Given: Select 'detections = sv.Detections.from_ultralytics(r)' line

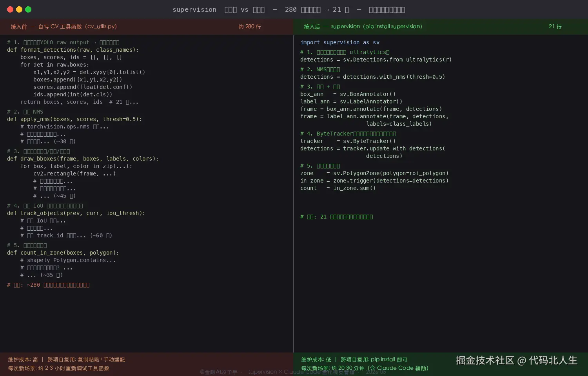Looking at the screenshot, I should 376,60.
